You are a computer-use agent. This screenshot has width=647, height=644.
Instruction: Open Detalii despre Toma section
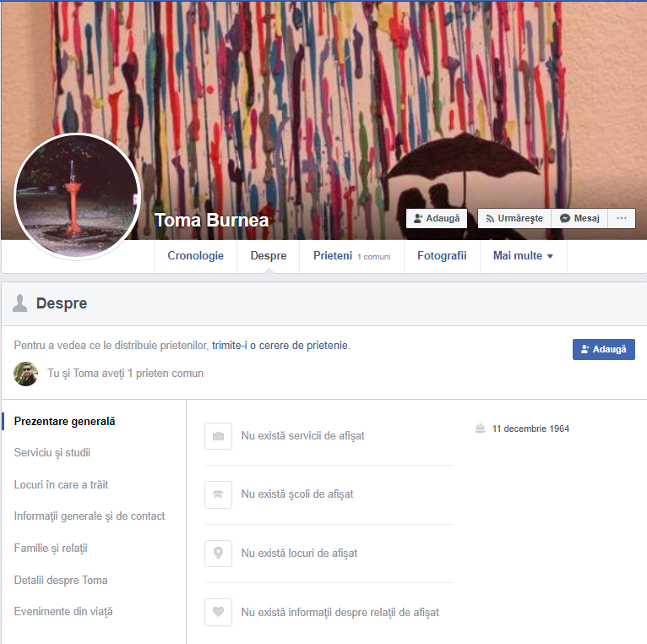61,580
